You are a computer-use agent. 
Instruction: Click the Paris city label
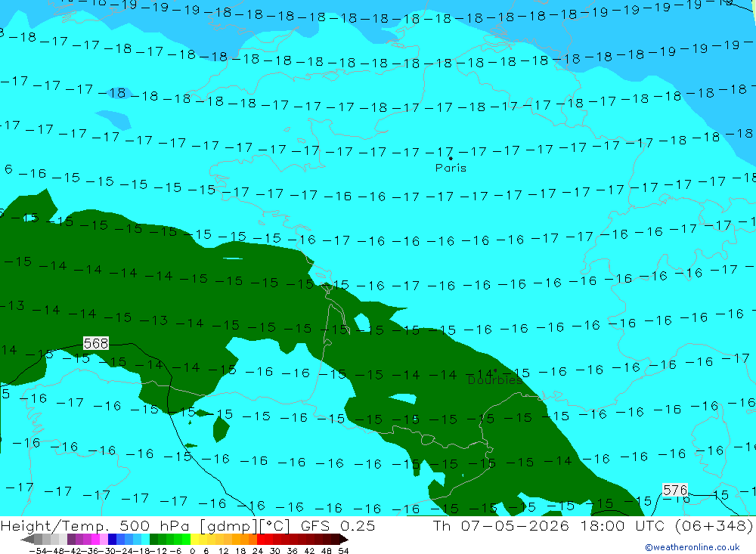point(451,168)
